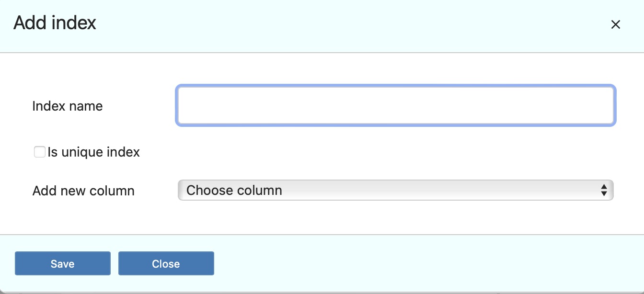This screenshot has width=644, height=294.
Task: Dismiss dialog using the top-right X icon
Action: [x=616, y=25]
